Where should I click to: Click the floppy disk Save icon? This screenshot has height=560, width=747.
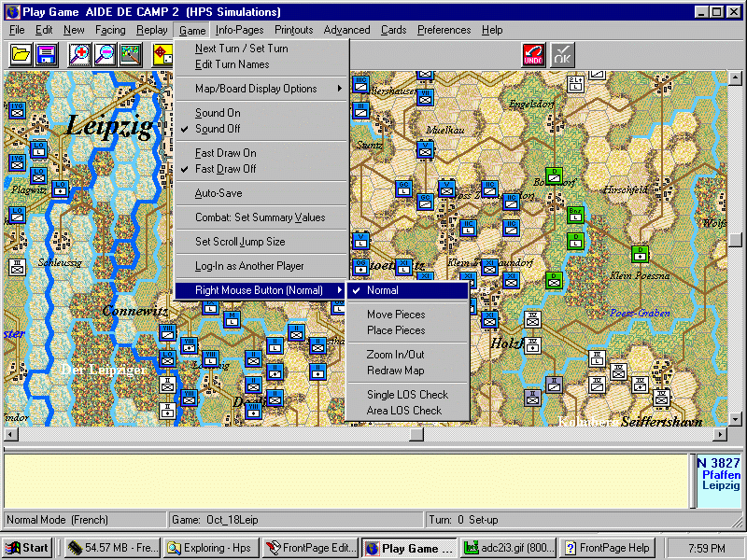(x=46, y=55)
